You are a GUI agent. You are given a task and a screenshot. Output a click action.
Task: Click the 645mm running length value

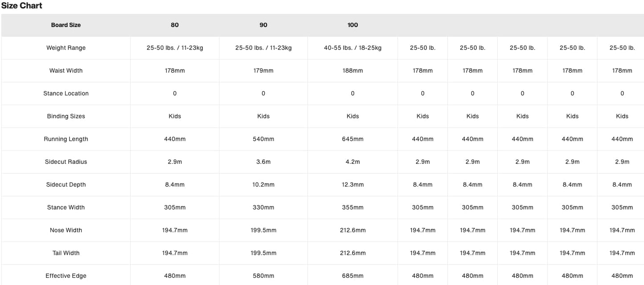pos(353,139)
